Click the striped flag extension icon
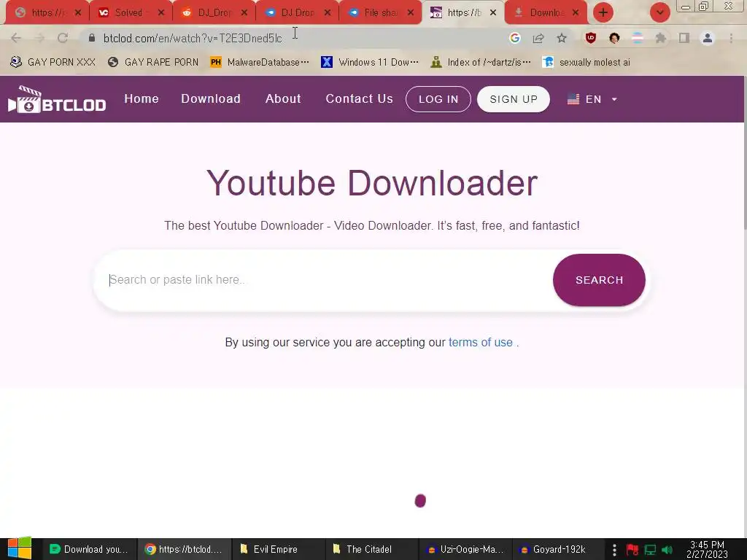This screenshot has height=560, width=747. pos(638,38)
